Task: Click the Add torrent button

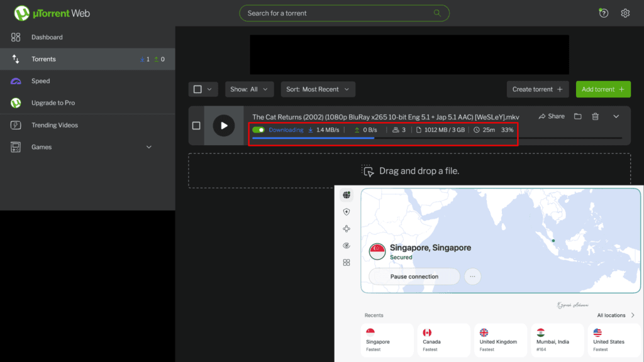Action: click(603, 89)
